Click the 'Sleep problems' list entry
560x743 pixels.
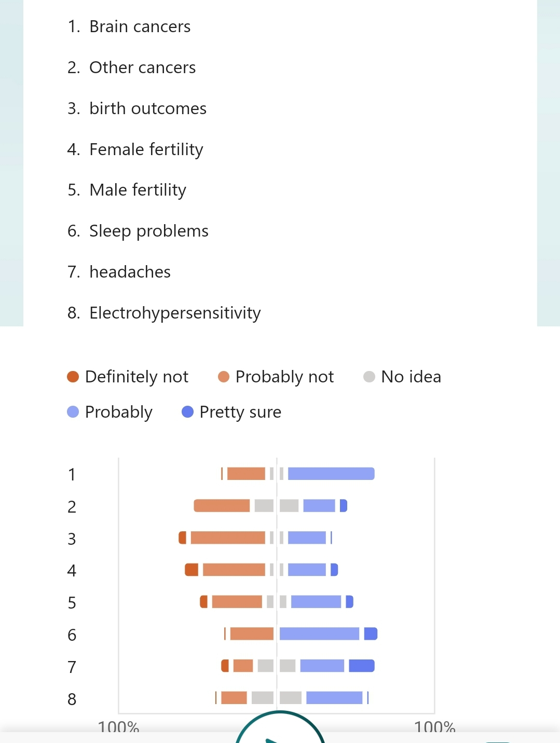coord(148,231)
